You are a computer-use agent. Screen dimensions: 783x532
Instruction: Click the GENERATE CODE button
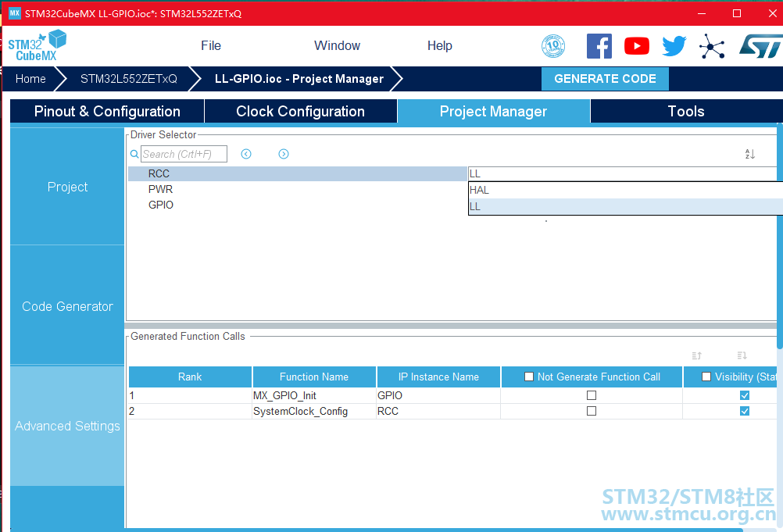(605, 79)
